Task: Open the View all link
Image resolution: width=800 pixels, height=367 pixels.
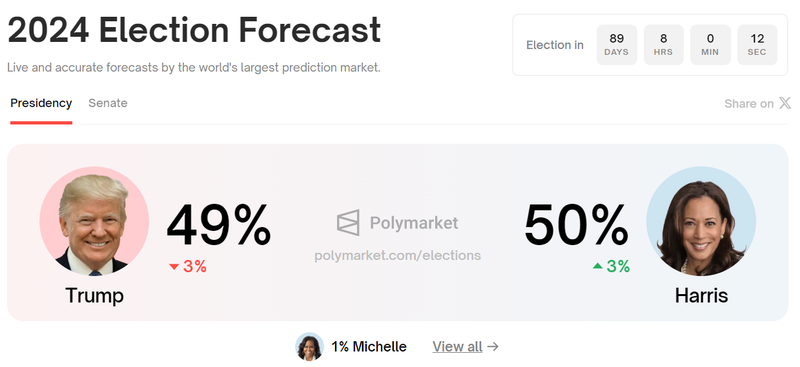Action: point(457,347)
